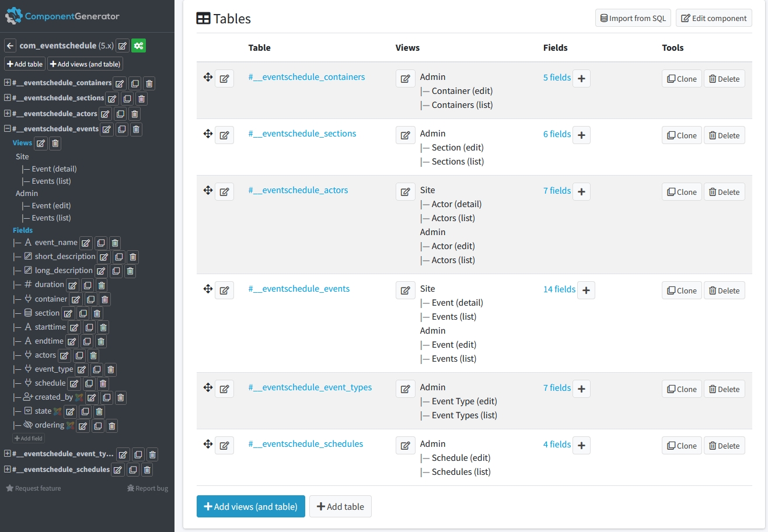768x532 pixels.
Task: Click the Import from SQL button
Action: tap(633, 18)
